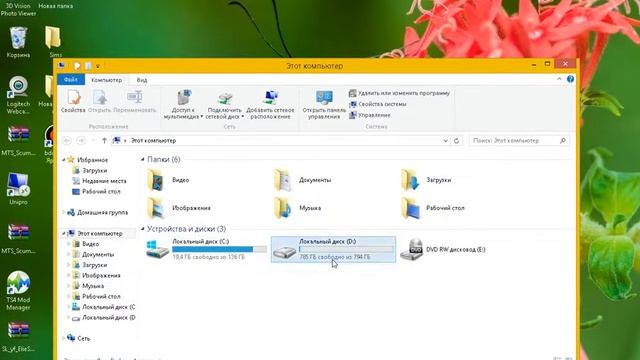This screenshot has height=360, width=640.
Task: Select the Изображения folder icon
Action: pos(156,208)
